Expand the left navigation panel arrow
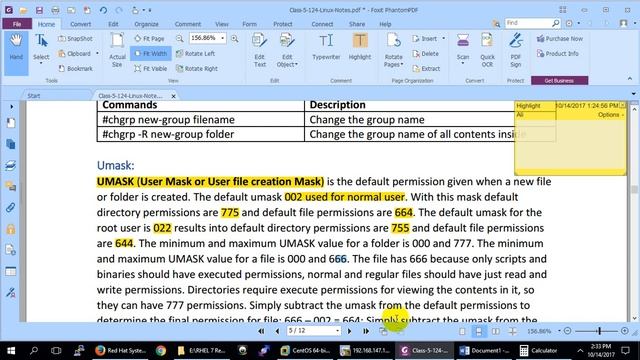Screen dimensions: 640x360 click(11, 107)
